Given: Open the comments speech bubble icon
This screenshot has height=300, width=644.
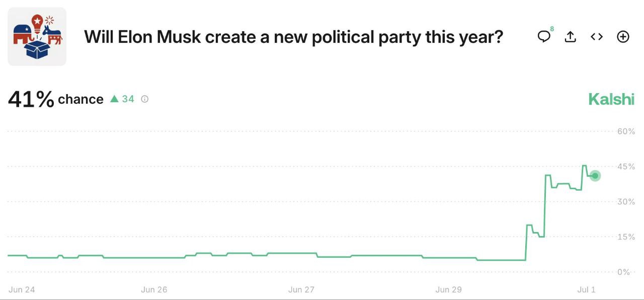Looking at the screenshot, I should 544,37.
